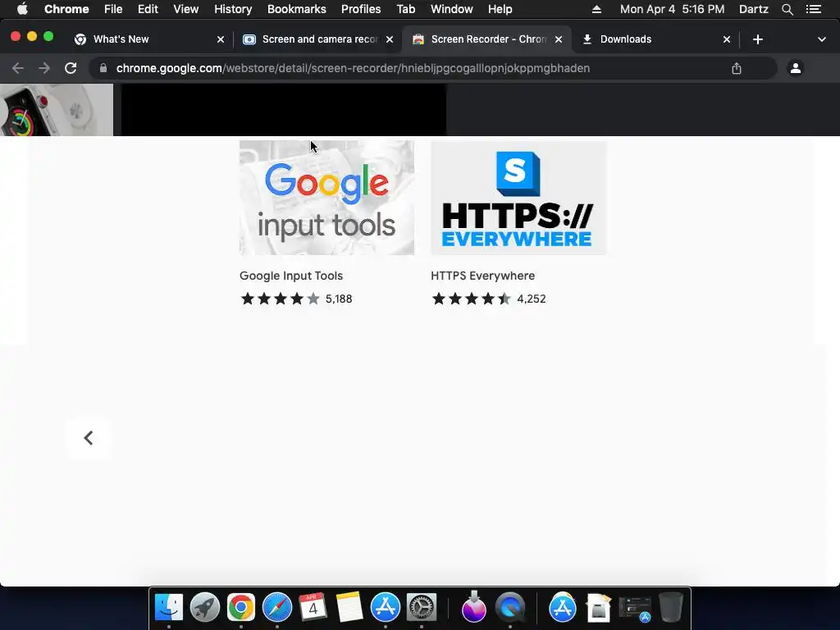Screen dimensions: 840x630
Task: Open Spotlight search magnifier
Action: 787,9
